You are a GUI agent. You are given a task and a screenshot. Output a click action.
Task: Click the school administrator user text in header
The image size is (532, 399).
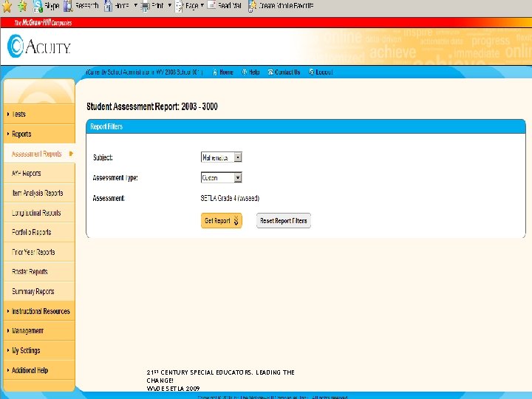click(144, 72)
